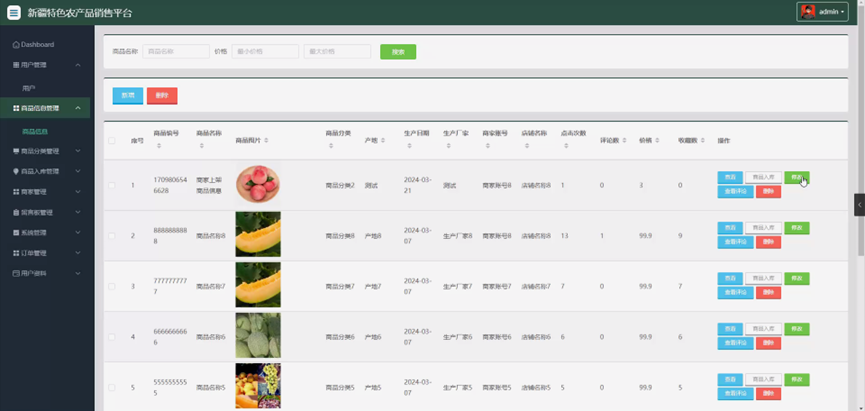This screenshot has width=865, height=411.
Task: Sort by 商品分类 column arrows
Action: coord(331,146)
